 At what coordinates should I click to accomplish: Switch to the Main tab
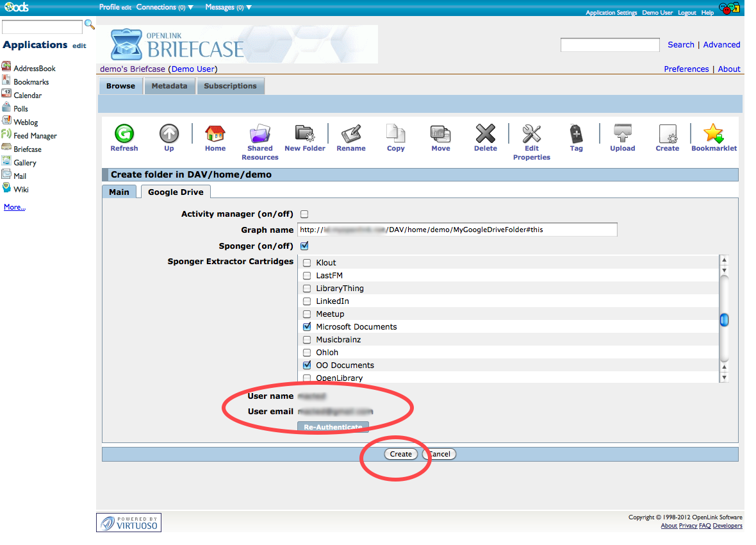pos(119,192)
